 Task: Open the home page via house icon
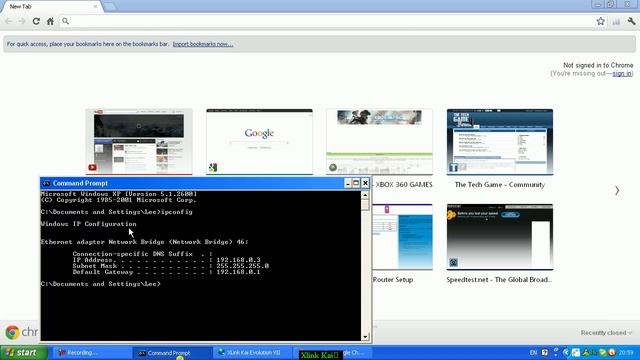(50, 21)
